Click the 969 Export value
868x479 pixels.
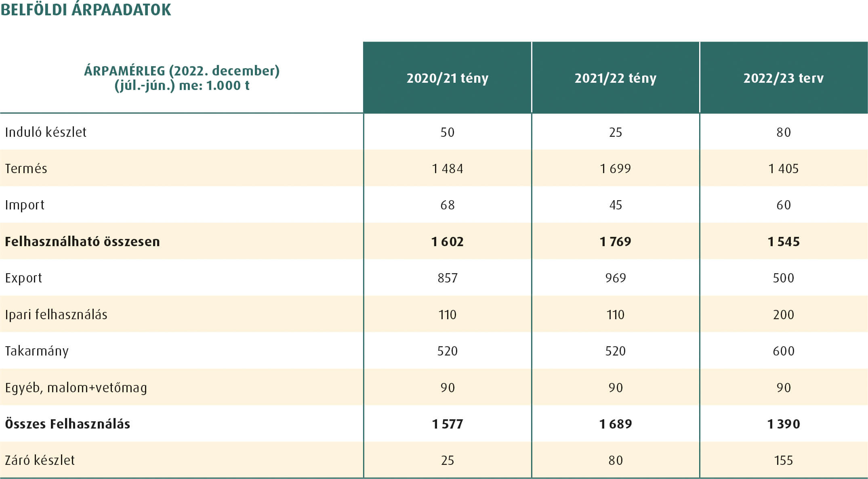[x=615, y=278]
